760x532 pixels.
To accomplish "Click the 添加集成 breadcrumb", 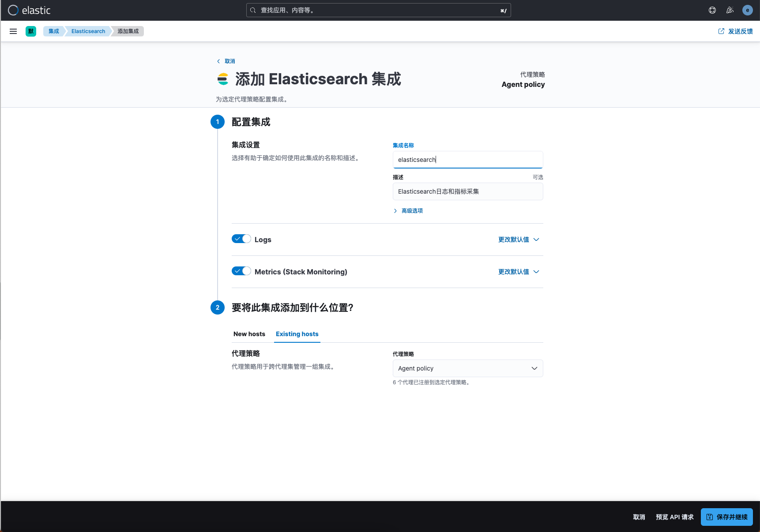I will point(128,31).
